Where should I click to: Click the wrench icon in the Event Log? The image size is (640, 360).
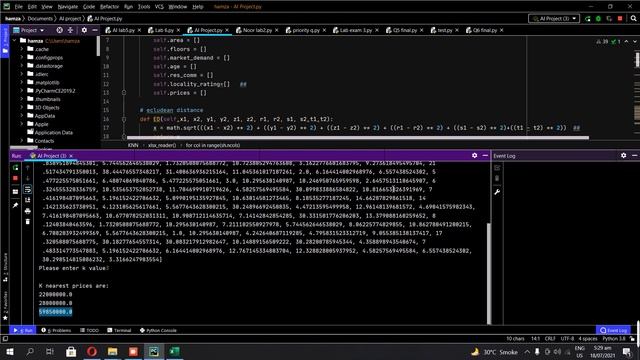point(497,192)
